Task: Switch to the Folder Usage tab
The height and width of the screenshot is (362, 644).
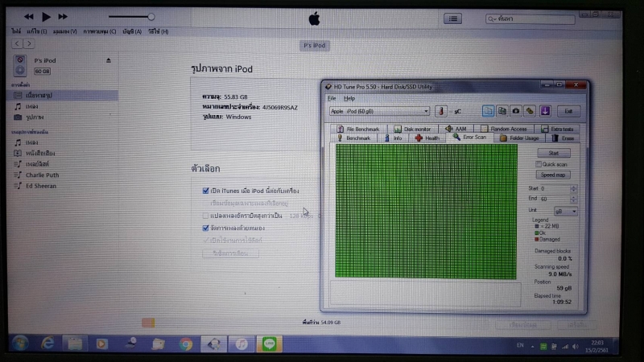Action: point(519,138)
